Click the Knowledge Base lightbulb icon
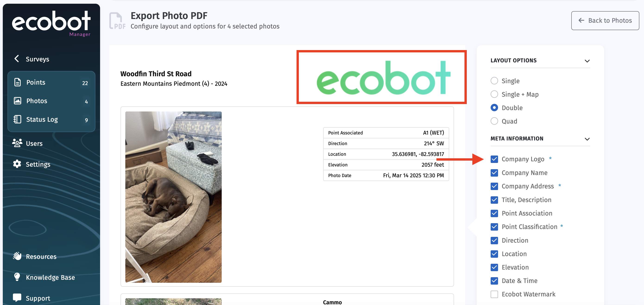 pyautogui.click(x=17, y=277)
